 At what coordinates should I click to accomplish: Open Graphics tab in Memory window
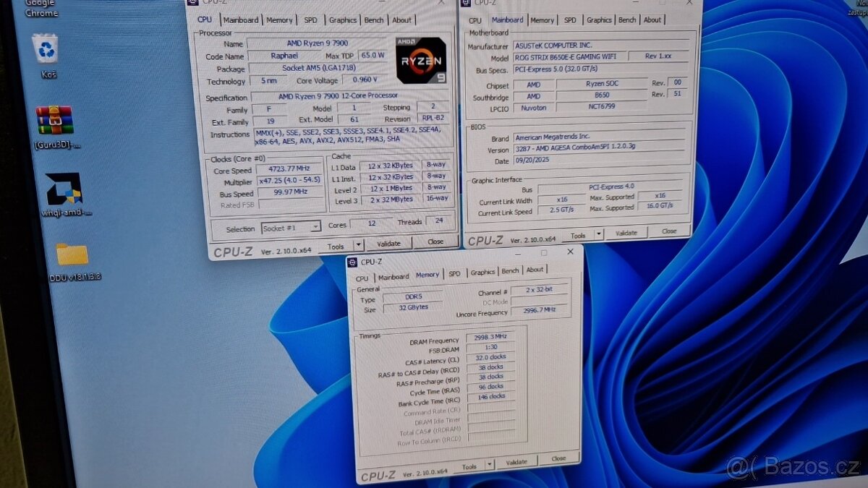point(482,273)
